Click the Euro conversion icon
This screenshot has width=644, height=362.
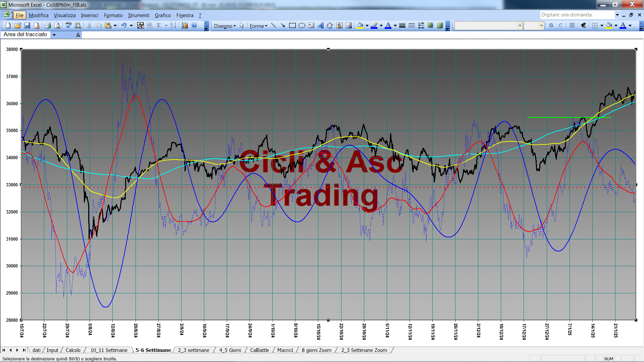click(x=140, y=25)
